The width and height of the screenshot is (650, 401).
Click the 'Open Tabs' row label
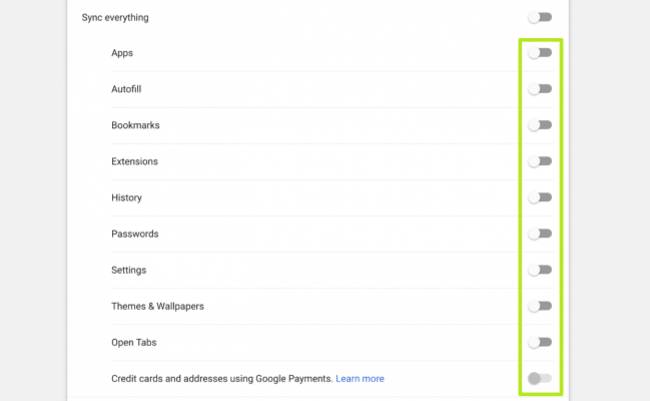tap(135, 342)
